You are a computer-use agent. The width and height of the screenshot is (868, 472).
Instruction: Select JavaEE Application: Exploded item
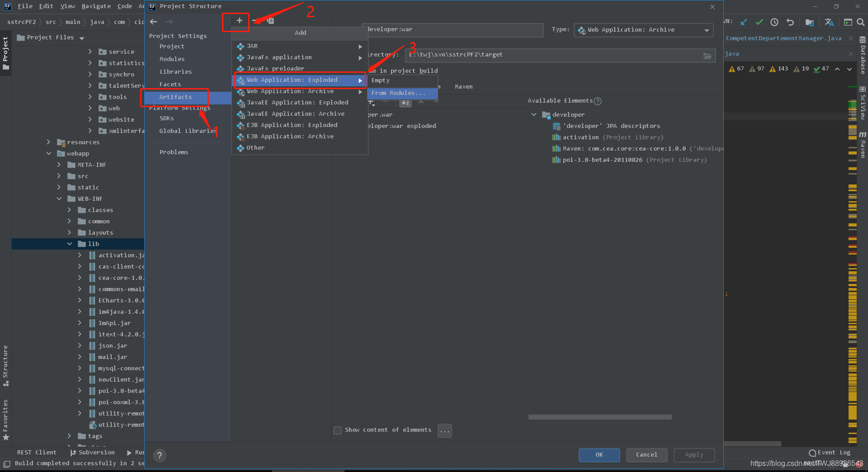coord(300,103)
